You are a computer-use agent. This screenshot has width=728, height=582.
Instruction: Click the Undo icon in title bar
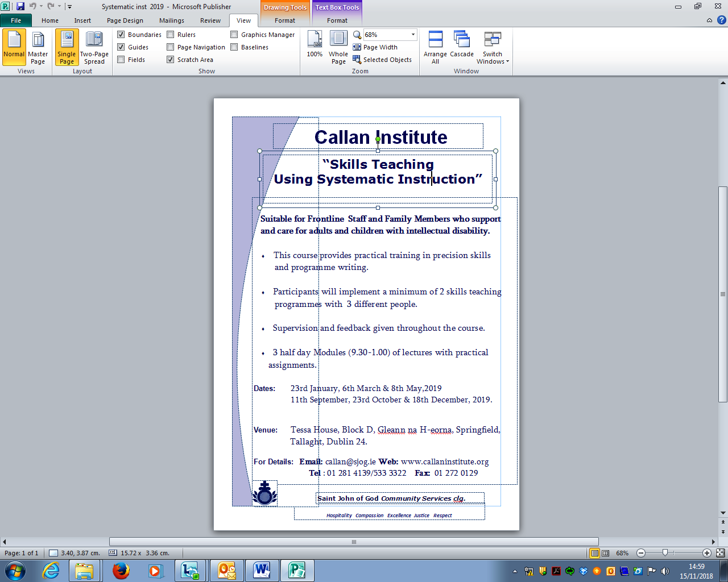tap(32, 6)
